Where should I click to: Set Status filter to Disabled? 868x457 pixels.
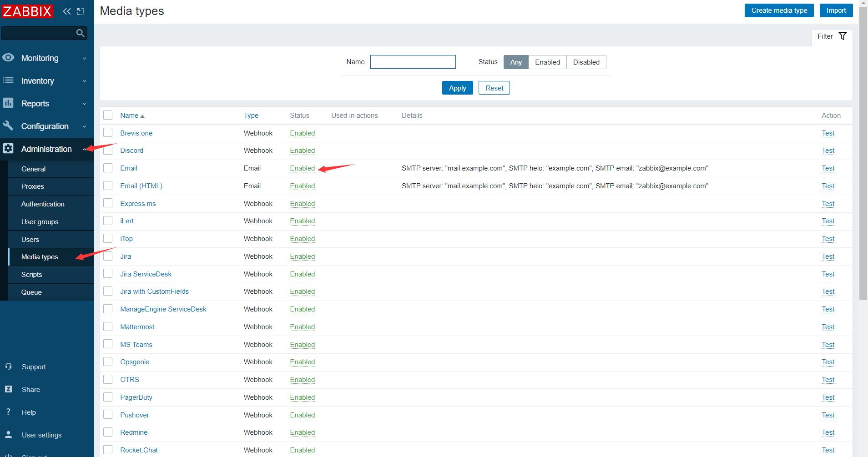pyautogui.click(x=586, y=62)
